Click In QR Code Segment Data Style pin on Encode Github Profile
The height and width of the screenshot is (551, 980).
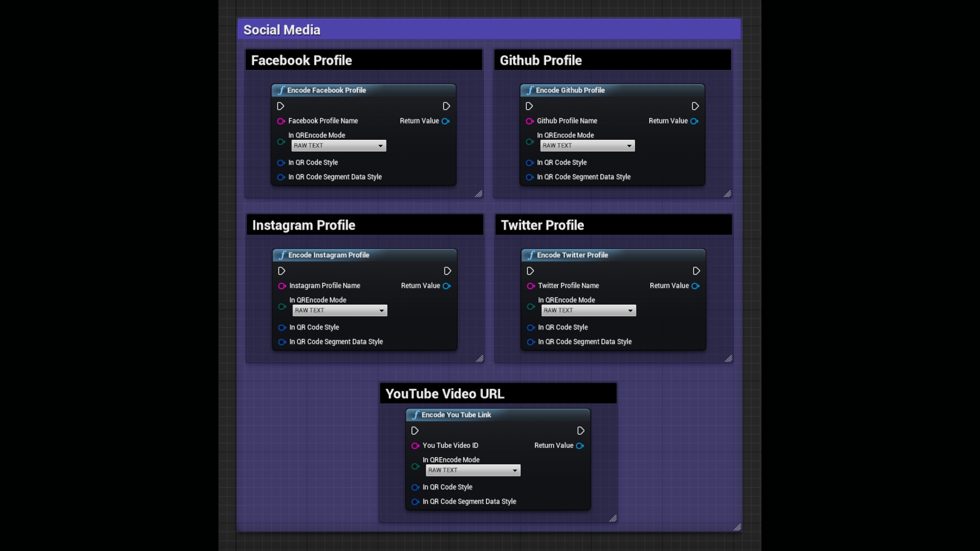coord(529,177)
